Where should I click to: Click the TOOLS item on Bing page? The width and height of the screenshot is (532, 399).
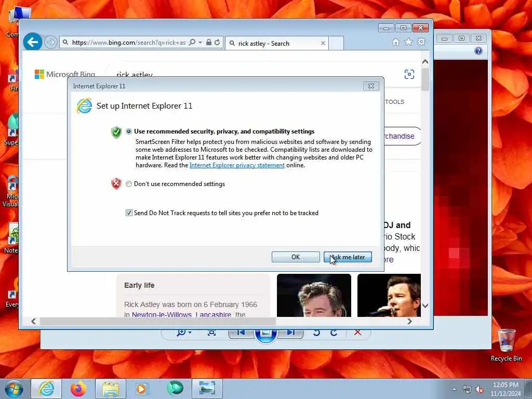(x=395, y=102)
